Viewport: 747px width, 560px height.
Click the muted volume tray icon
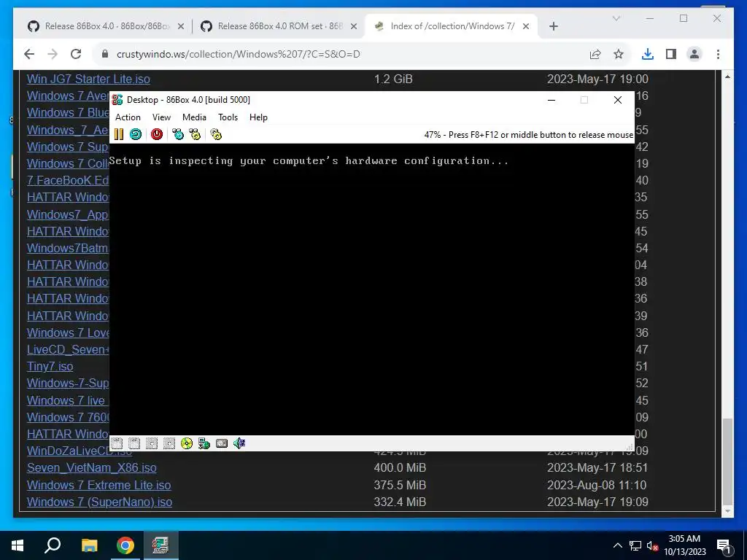click(x=652, y=545)
